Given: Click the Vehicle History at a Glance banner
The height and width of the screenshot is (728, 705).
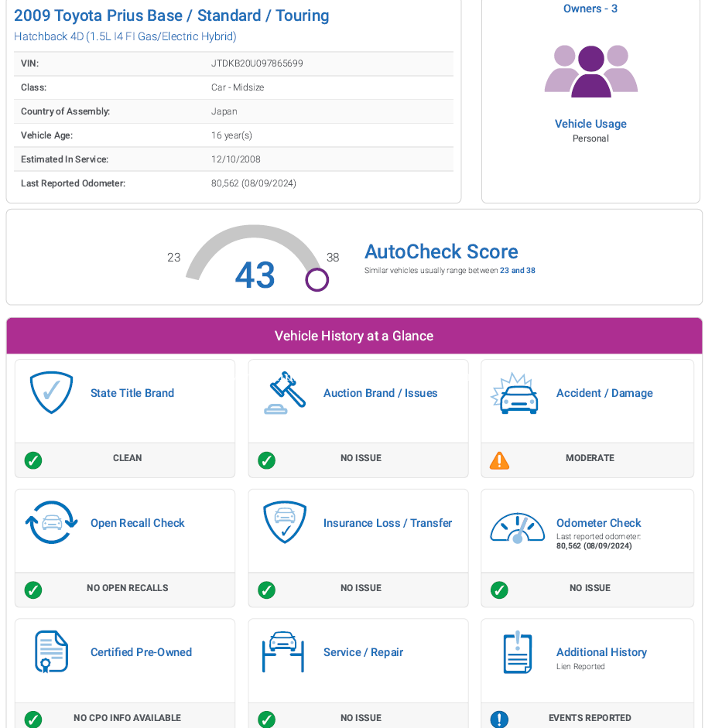Looking at the screenshot, I should [x=354, y=336].
